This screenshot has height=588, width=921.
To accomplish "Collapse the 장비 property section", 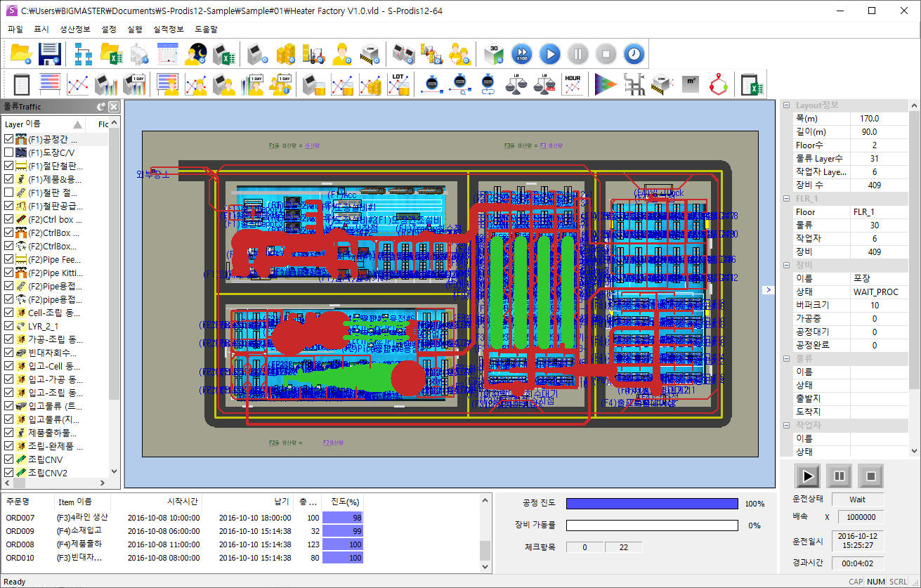I will point(786,265).
